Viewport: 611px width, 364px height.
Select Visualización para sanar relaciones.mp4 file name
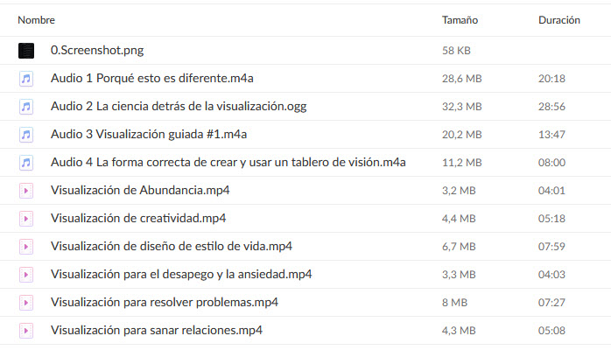tap(157, 331)
